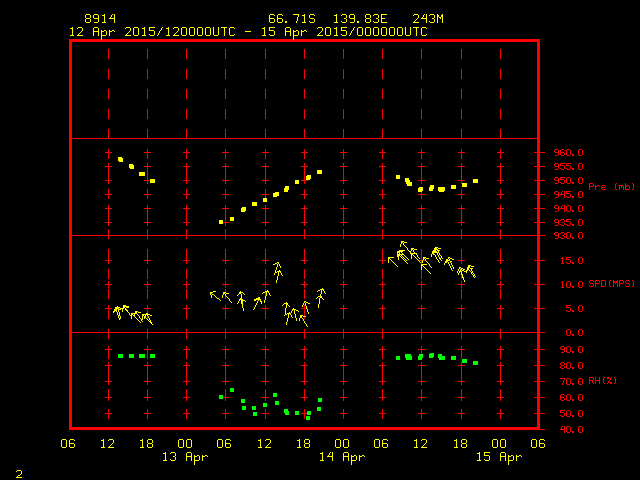Click the "13 Apr" date label

pos(185,457)
